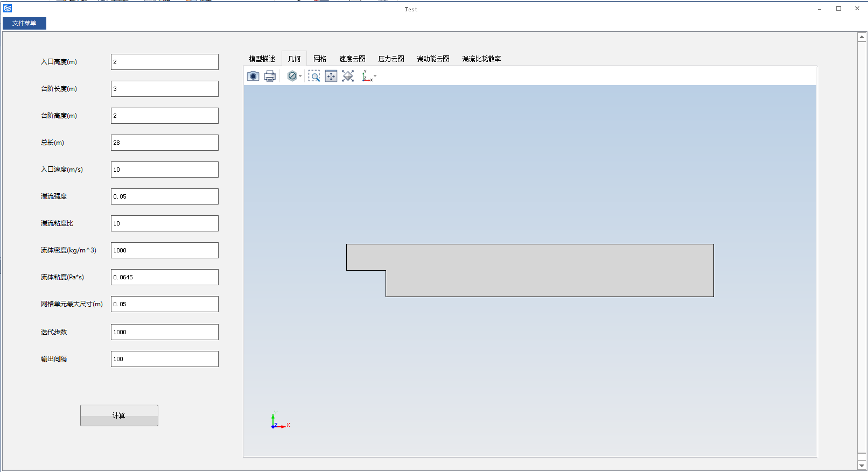Click the zoom extents four-arrows icon
Viewport: 868px width, 472px height.
tap(331, 76)
